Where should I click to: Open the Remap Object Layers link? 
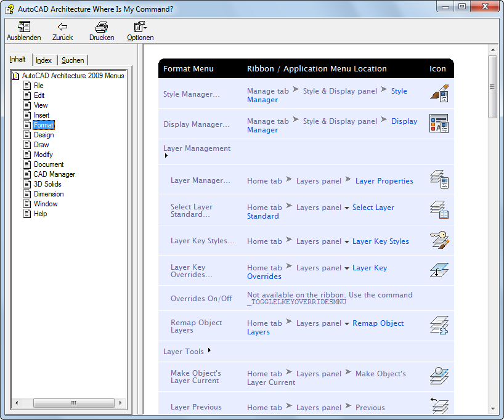click(x=325, y=328)
